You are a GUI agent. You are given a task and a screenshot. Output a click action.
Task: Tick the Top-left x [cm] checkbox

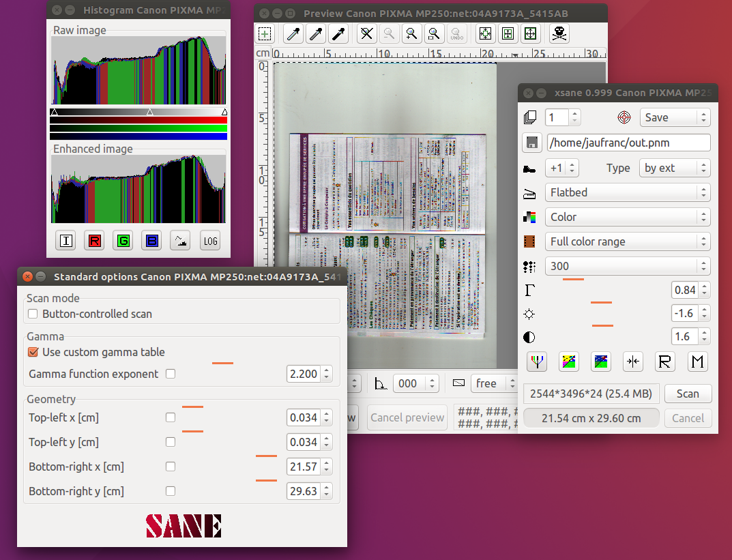click(x=171, y=417)
